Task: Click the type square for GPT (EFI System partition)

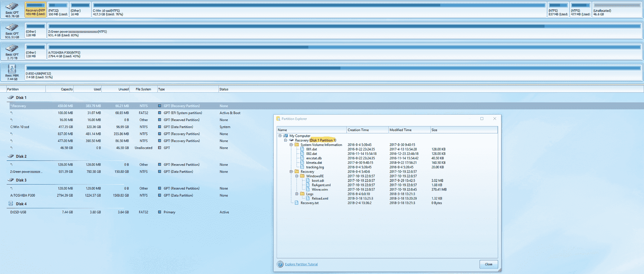Action: 159,113
